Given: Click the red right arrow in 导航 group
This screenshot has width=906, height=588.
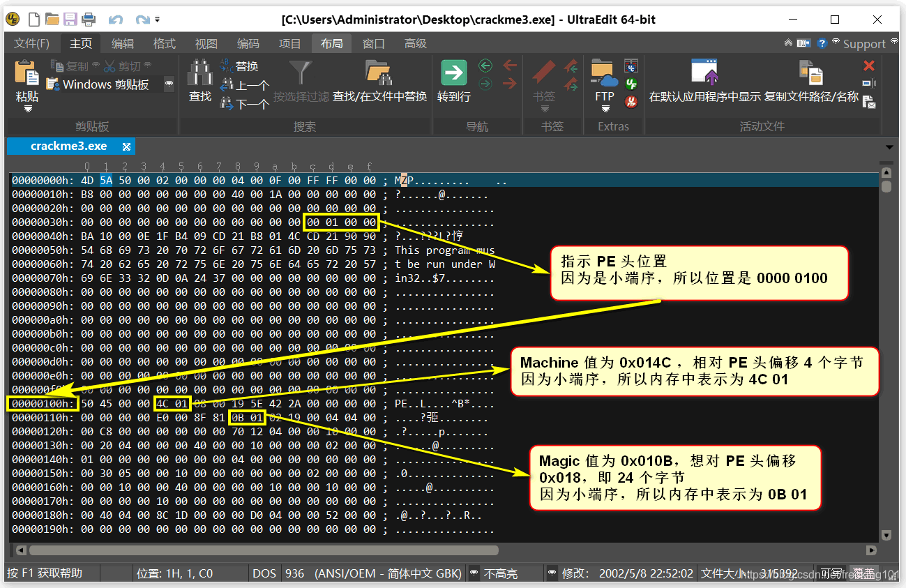Looking at the screenshot, I should pos(510,84).
